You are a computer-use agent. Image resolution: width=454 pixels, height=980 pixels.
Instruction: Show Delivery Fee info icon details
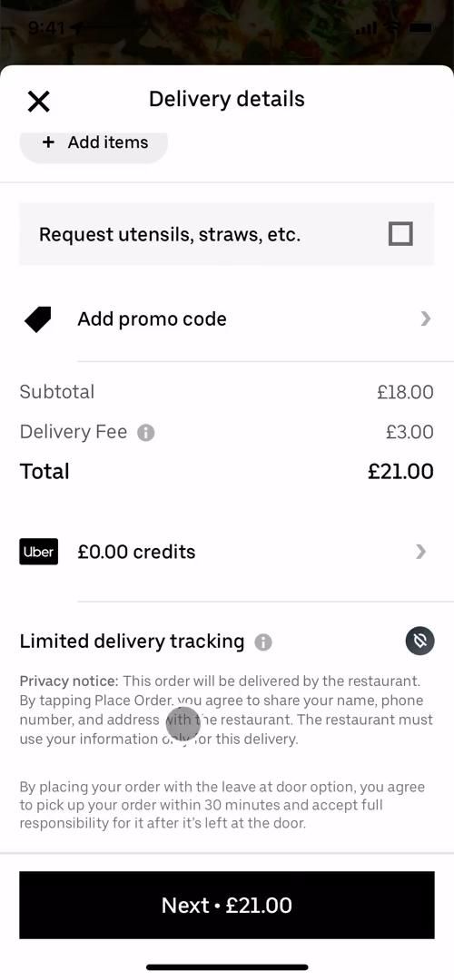tap(145, 433)
